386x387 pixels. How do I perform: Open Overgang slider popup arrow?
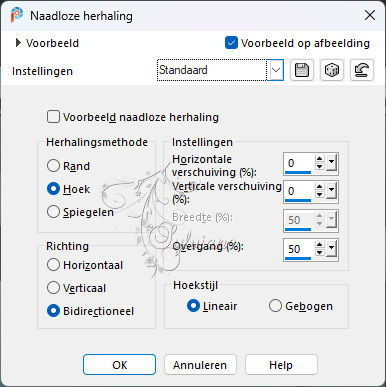coord(331,249)
